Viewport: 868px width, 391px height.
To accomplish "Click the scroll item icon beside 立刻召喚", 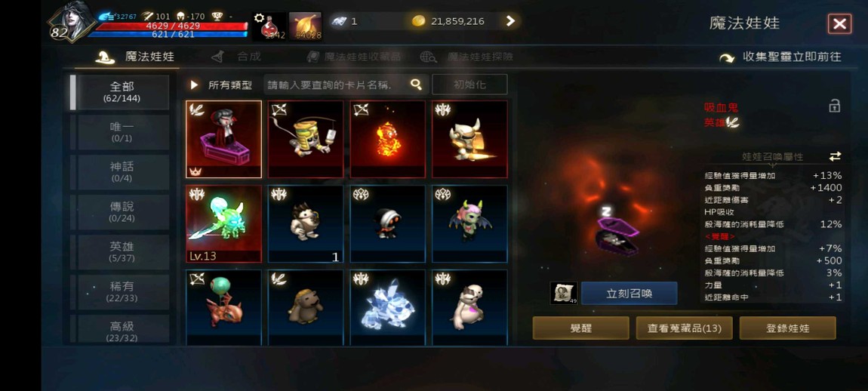I will pyautogui.click(x=564, y=293).
